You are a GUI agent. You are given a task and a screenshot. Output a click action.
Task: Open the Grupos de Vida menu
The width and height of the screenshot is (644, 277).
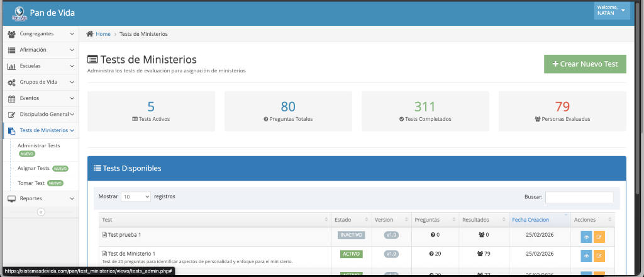pos(41,82)
